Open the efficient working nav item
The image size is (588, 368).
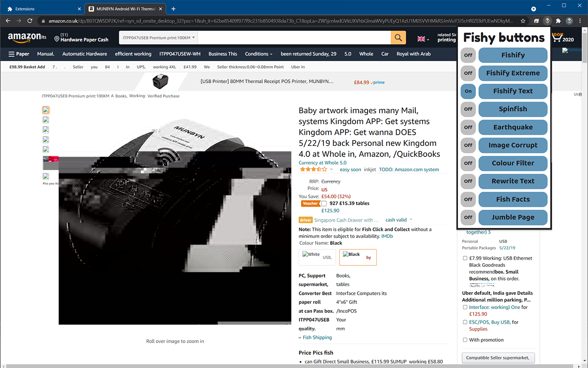(x=133, y=54)
